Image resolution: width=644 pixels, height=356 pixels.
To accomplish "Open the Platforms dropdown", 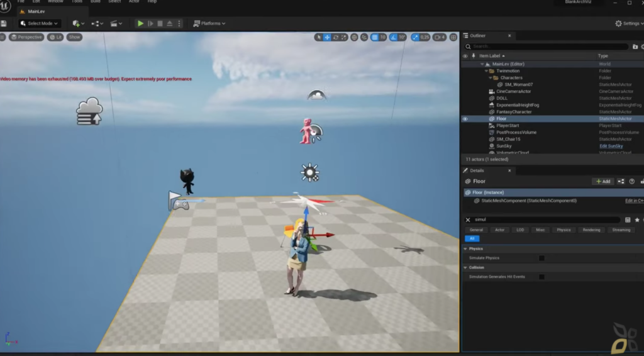I will pos(209,23).
